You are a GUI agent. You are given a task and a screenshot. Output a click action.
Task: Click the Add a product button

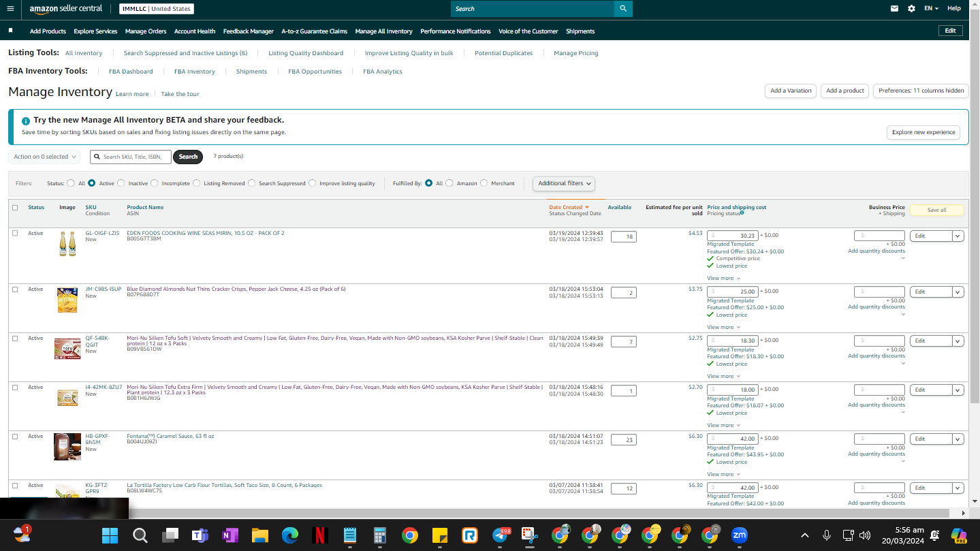pos(845,91)
